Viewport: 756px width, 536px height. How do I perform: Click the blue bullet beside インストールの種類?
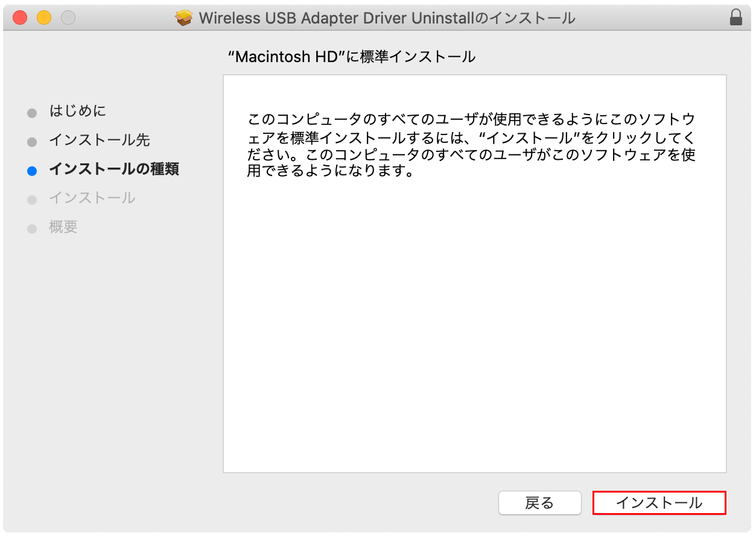coord(32,171)
